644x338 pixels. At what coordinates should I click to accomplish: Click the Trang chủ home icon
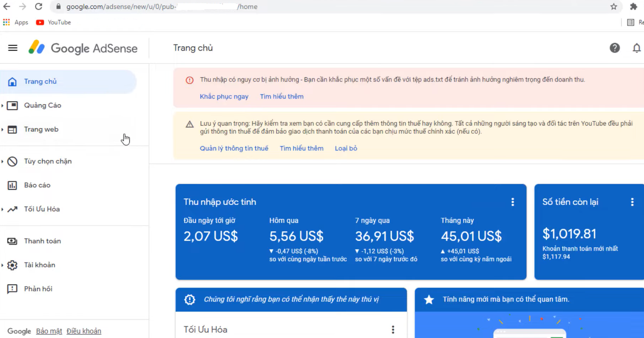(12, 82)
